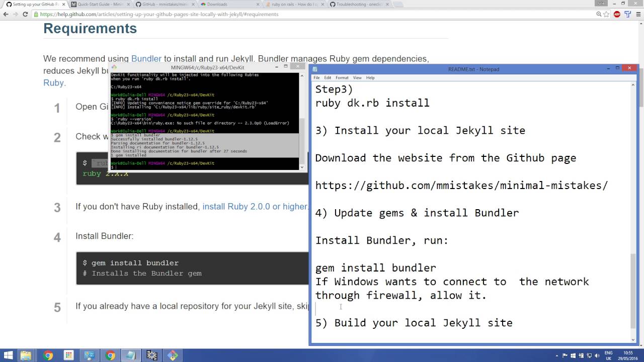Screen dimensions: 644x362
Task: Click the Requirements heading on the webpage
Action: (x=90, y=28)
